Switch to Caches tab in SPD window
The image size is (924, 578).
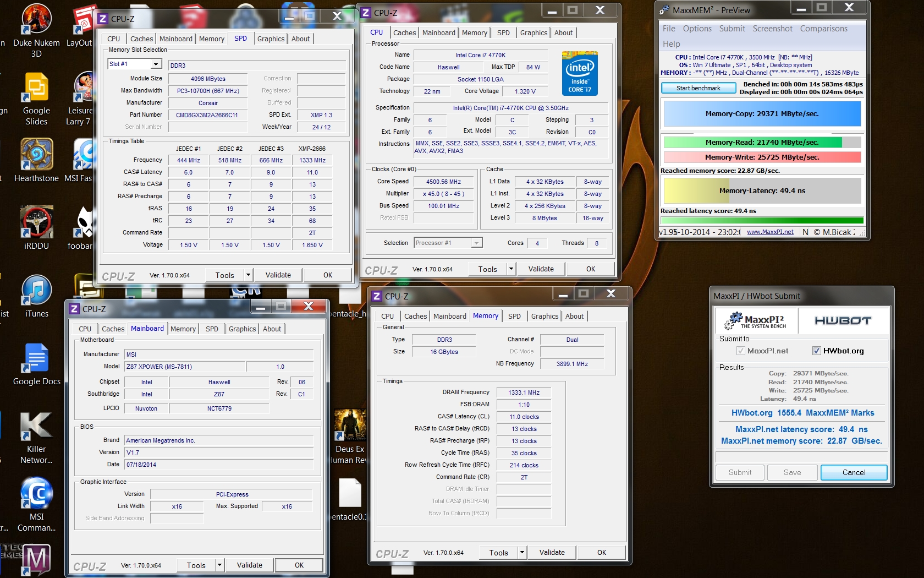click(141, 39)
